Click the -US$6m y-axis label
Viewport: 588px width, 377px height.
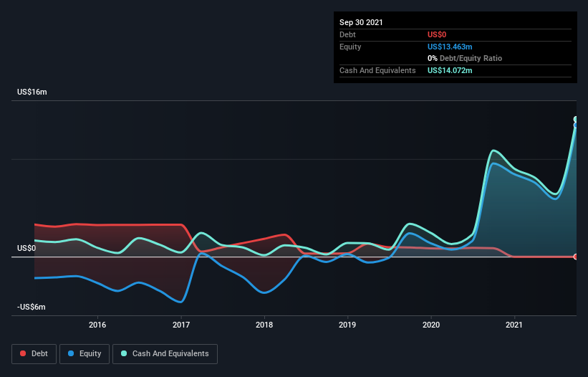tap(31, 307)
